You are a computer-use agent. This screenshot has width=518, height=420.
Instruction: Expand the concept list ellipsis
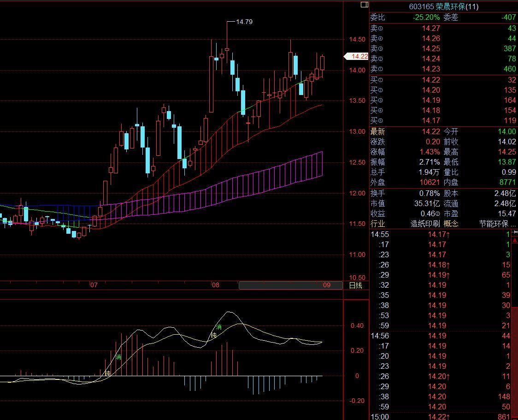coord(513,225)
